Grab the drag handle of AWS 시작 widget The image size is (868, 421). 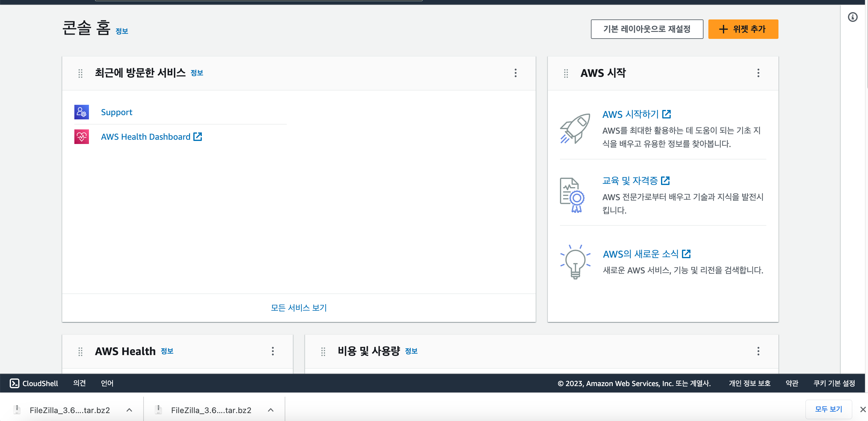pyautogui.click(x=566, y=73)
